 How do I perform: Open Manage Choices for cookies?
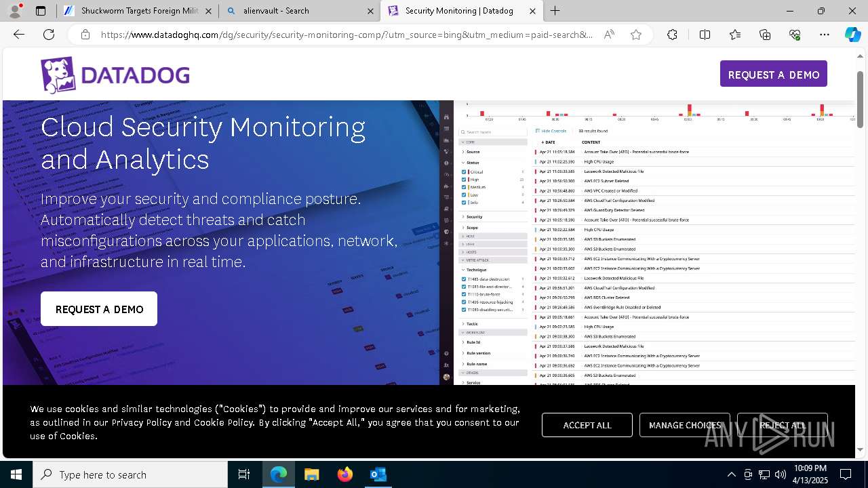point(685,425)
